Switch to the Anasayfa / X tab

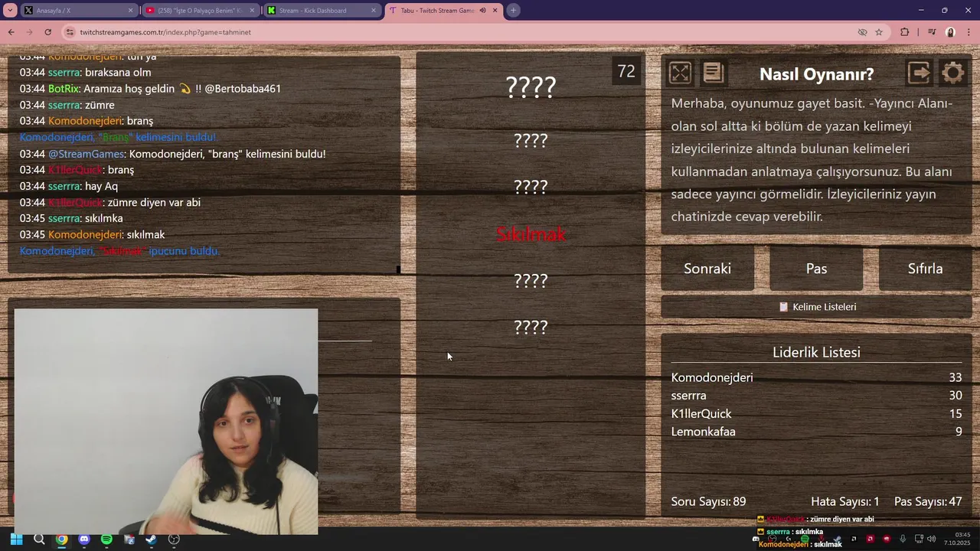[x=79, y=11]
